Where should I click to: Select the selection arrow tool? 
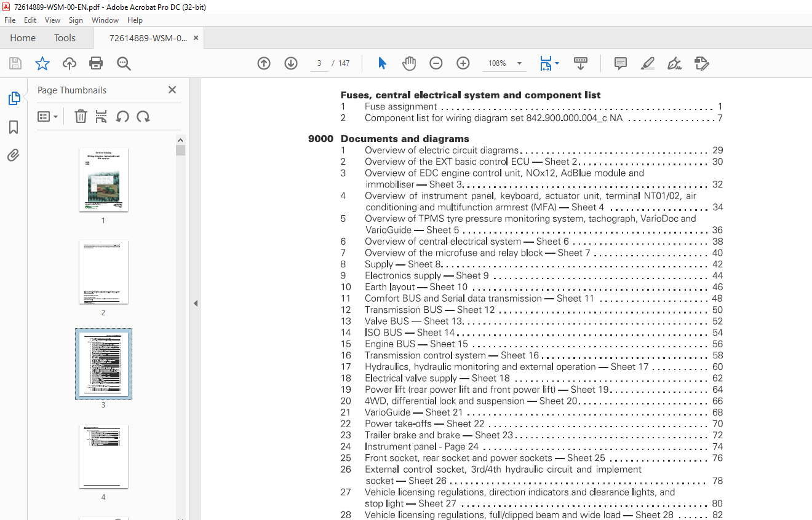[x=382, y=63]
